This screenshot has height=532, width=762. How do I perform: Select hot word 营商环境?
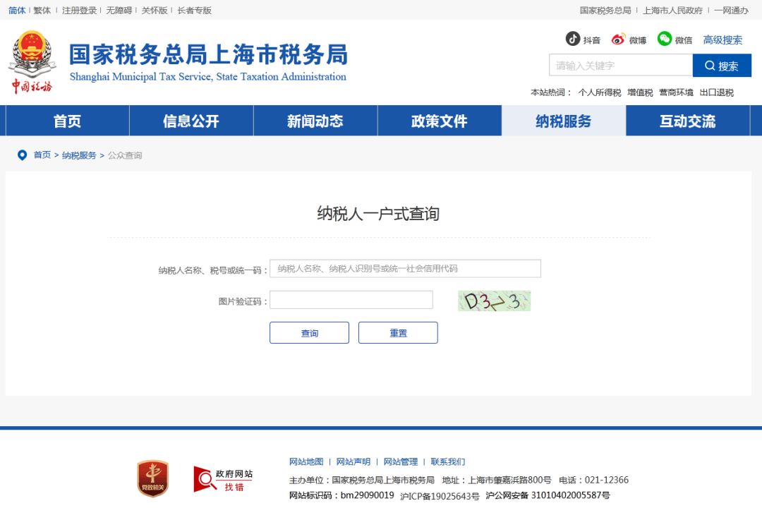[677, 92]
